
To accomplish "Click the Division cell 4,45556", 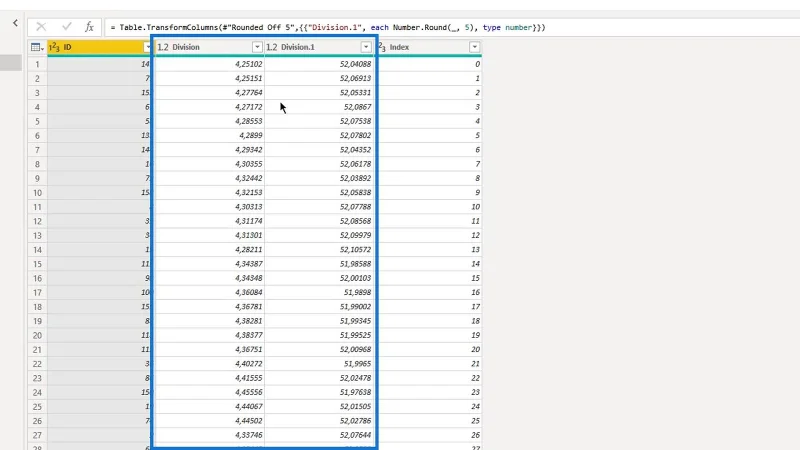I will pos(209,392).
